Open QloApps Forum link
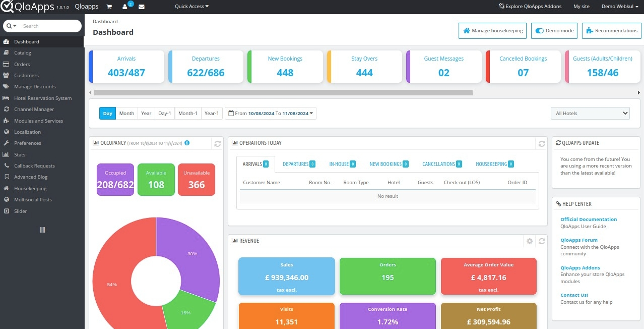This screenshot has width=644, height=329. [x=579, y=240]
